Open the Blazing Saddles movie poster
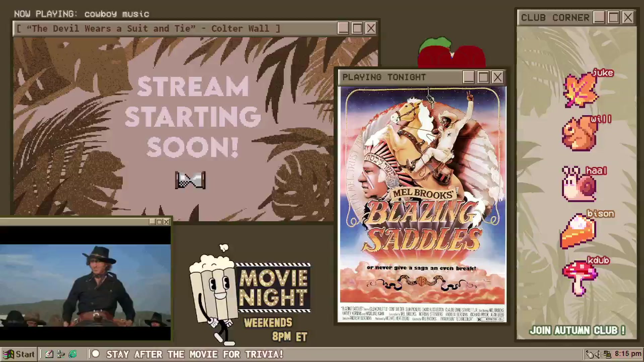This screenshot has width=644, height=362. pyautogui.click(x=422, y=204)
